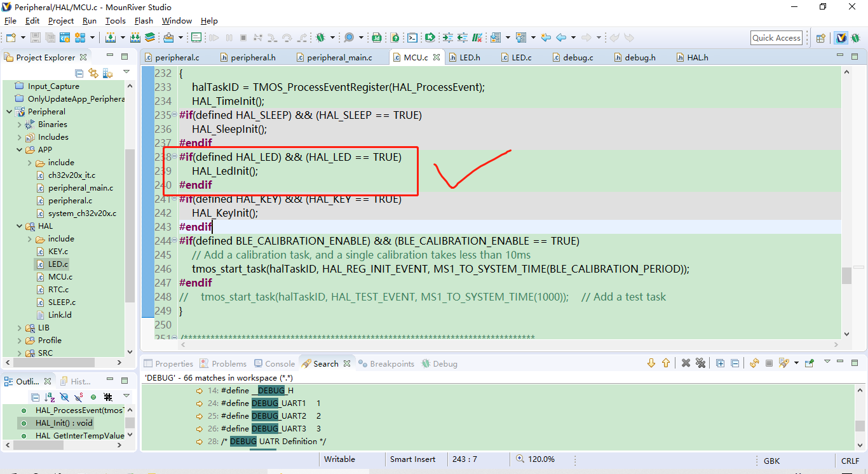This screenshot has height=474, width=868.
Task: Expand the Profile folder
Action: click(x=19, y=341)
